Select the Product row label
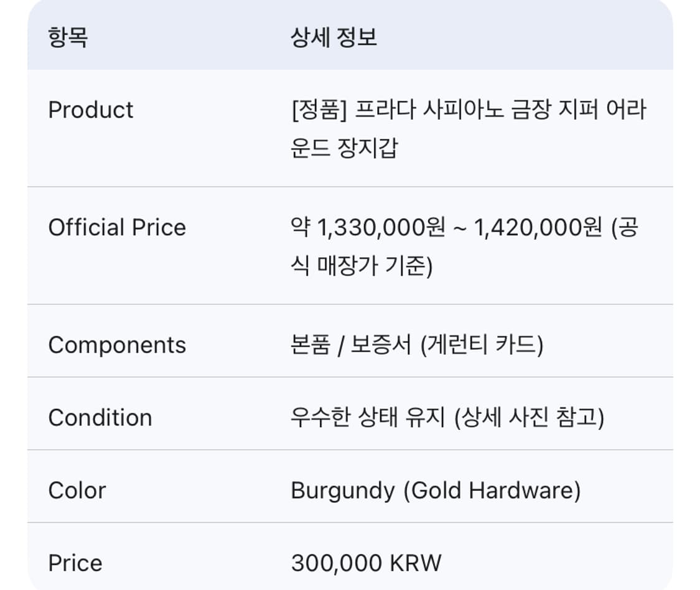 click(91, 110)
